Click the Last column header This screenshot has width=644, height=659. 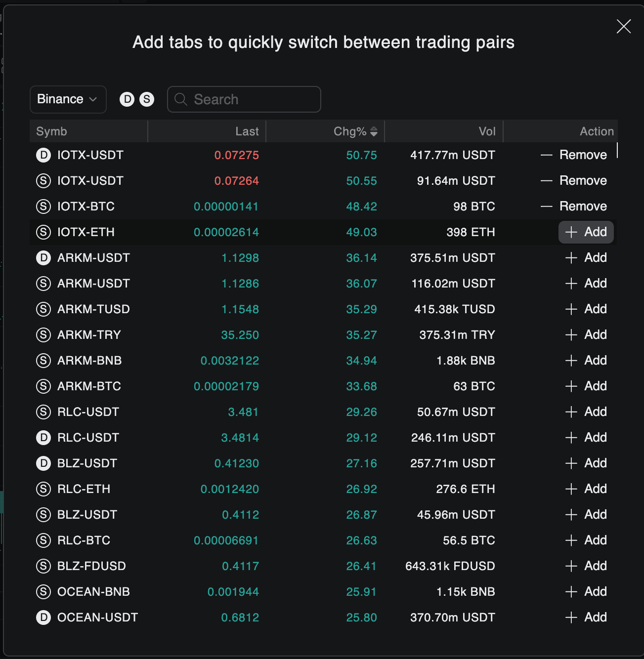247,131
